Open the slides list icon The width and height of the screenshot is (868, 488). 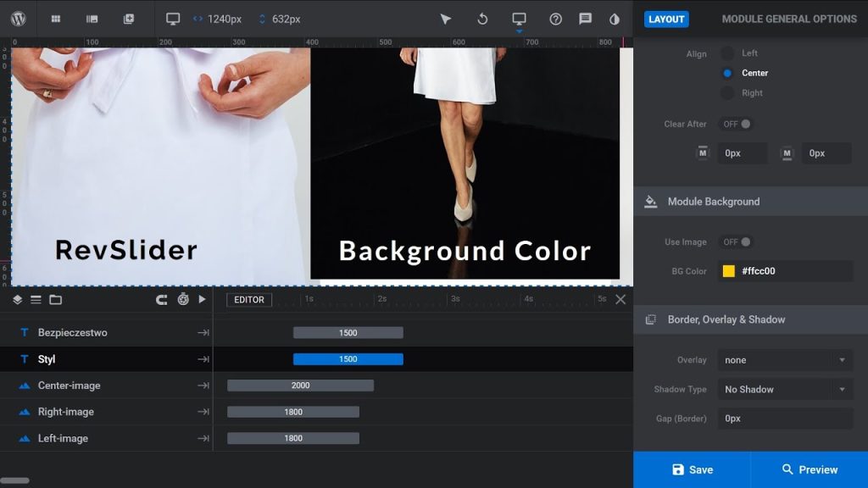[x=92, y=19]
